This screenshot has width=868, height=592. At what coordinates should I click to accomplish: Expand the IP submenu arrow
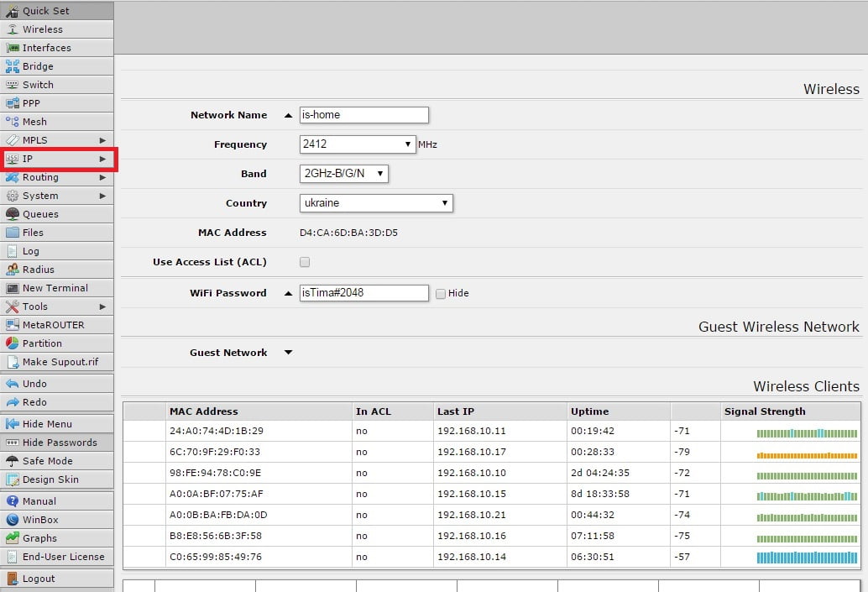tap(102, 159)
